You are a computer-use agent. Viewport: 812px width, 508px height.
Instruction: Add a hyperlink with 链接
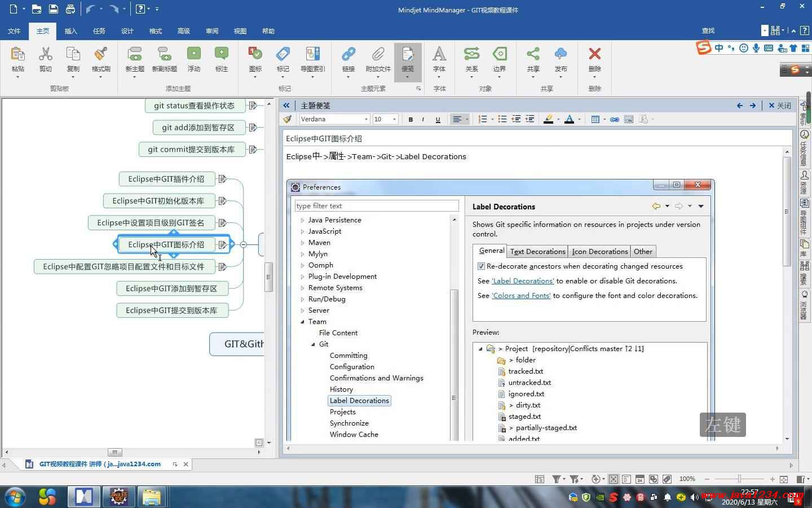[x=348, y=54]
